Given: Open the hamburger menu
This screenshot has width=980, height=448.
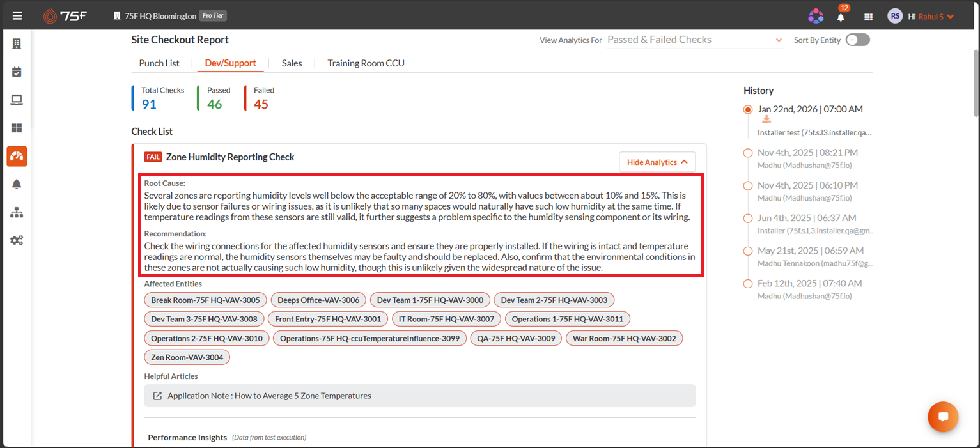Looking at the screenshot, I should point(17,16).
